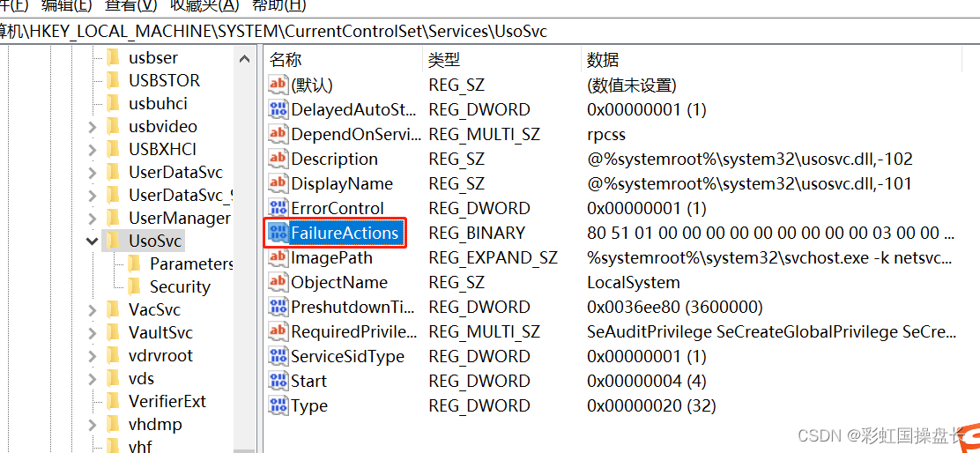
Task: Click the folder icon of USBSTOR key
Action: tap(113, 80)
